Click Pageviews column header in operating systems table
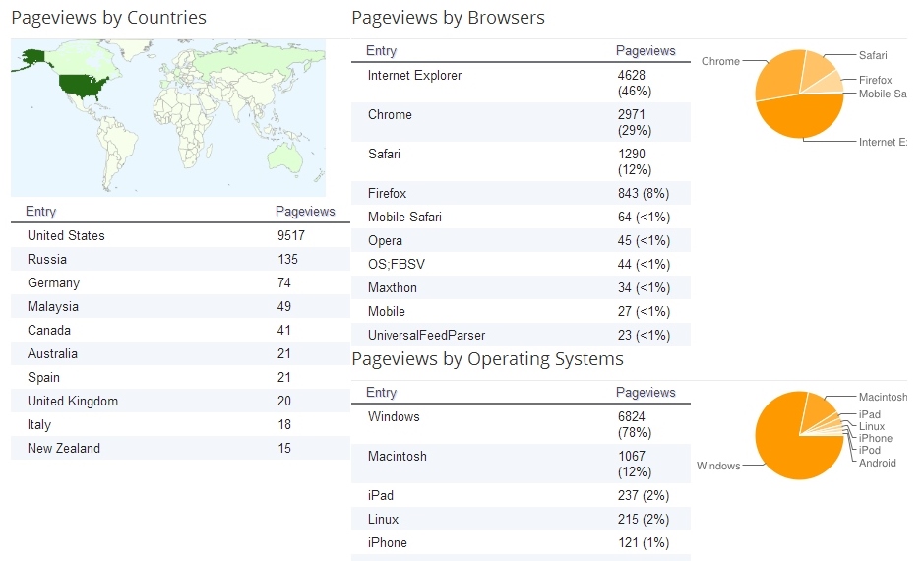The image size is (924, 561). pyautogui.click(x=646, y=392)
